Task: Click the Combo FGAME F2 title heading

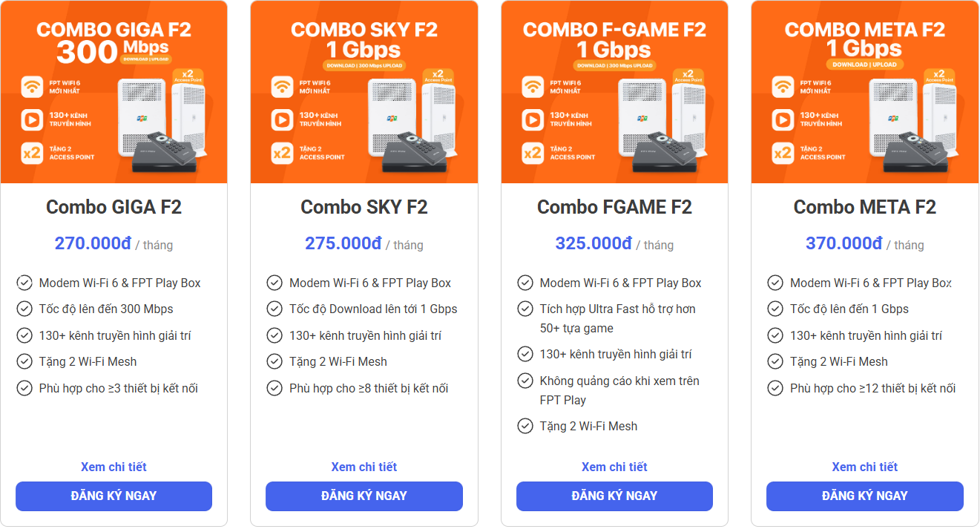Action: (614, 207)
